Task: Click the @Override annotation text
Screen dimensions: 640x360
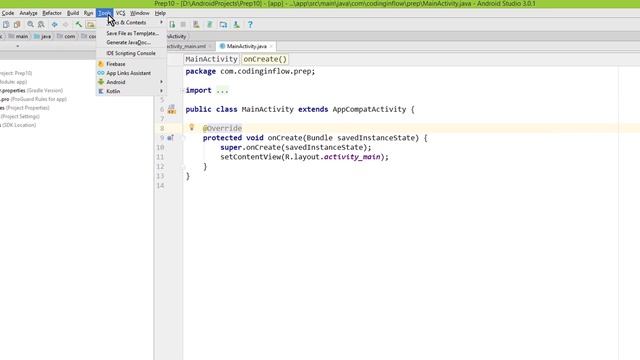Action: (x=222, y=128)
